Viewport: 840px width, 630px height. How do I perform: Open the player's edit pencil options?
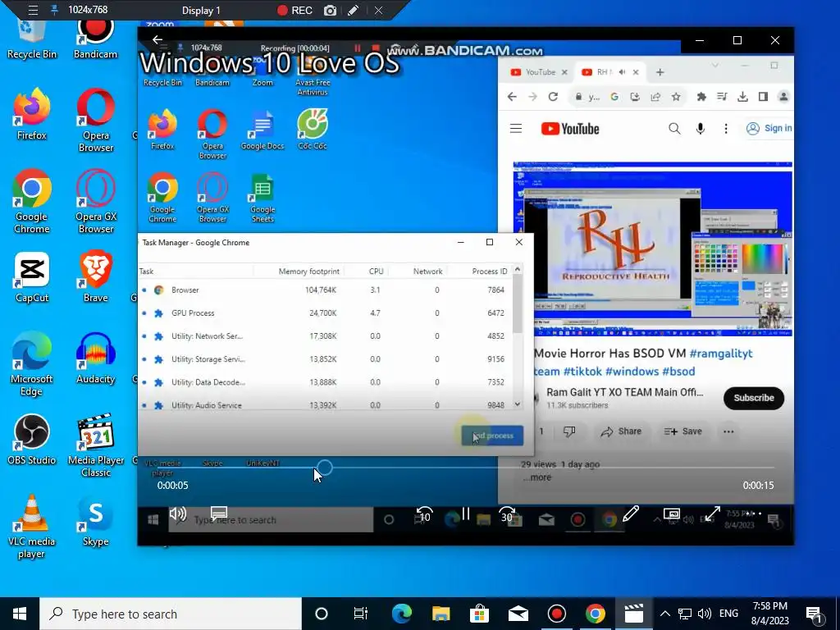631,514
